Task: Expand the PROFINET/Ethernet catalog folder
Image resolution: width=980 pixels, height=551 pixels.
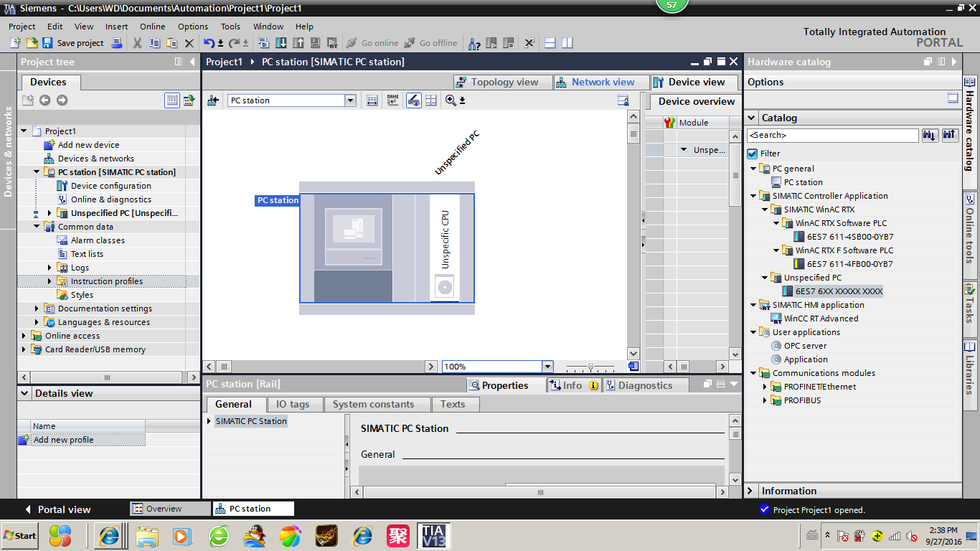Action: 765,387
